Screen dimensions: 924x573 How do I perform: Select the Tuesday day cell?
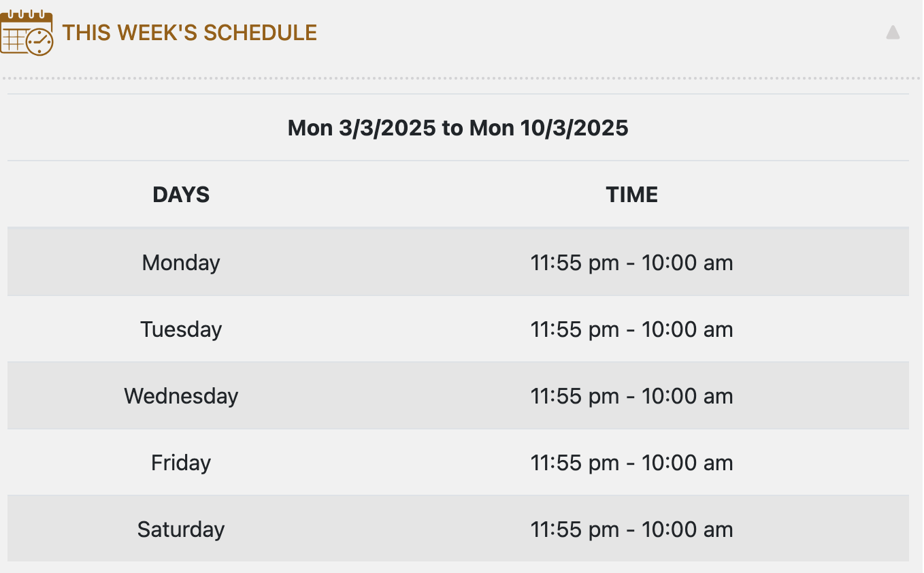tap(181, 329)
